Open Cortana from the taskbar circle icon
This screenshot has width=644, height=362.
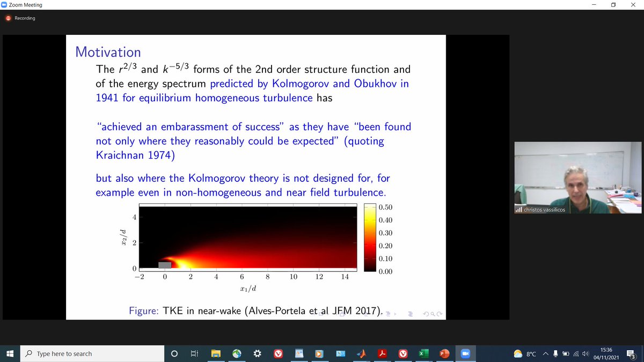[174, 353]
